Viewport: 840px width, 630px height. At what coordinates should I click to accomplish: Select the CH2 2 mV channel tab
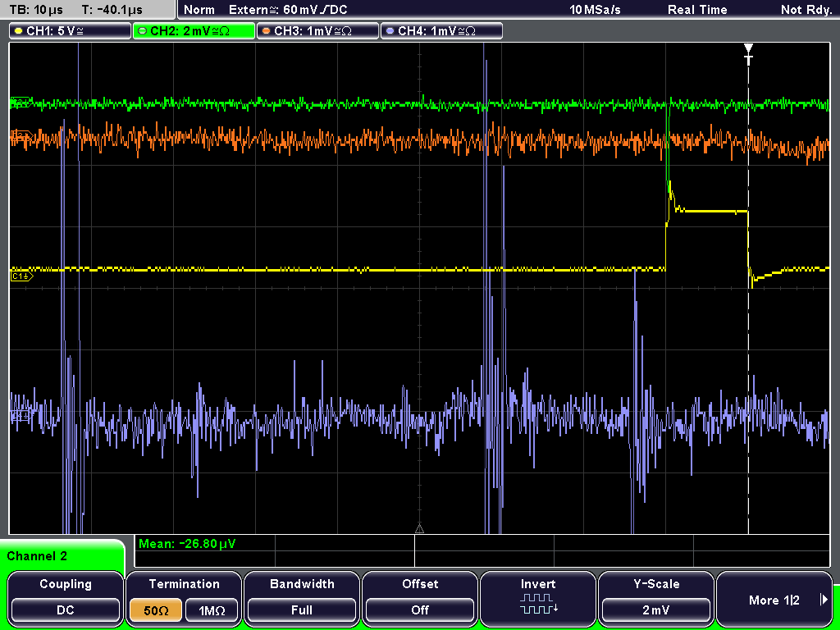coord(194,31)
